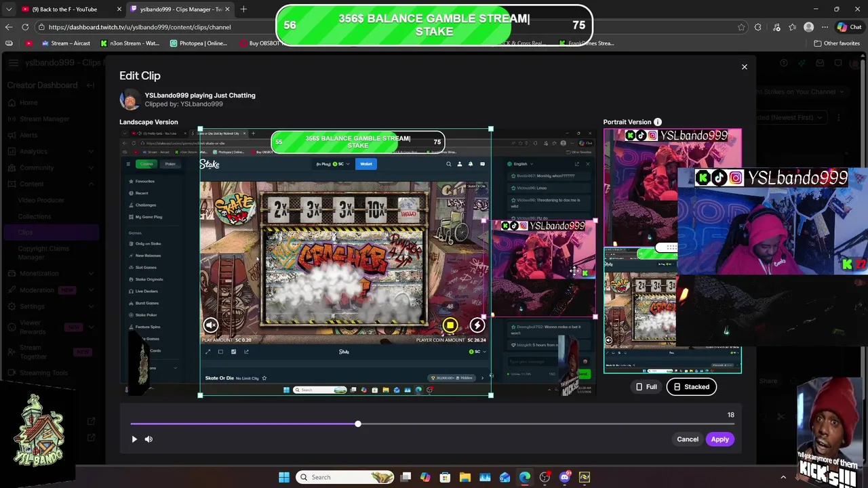
Task: Open the Stream – Aircast bookmark
Action: [x=65, y=43]
